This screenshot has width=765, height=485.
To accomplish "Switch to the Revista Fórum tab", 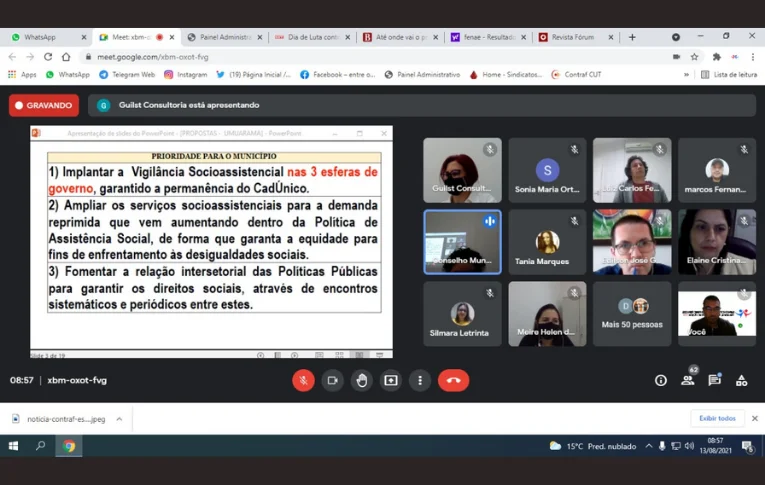I will coord(576,37).
